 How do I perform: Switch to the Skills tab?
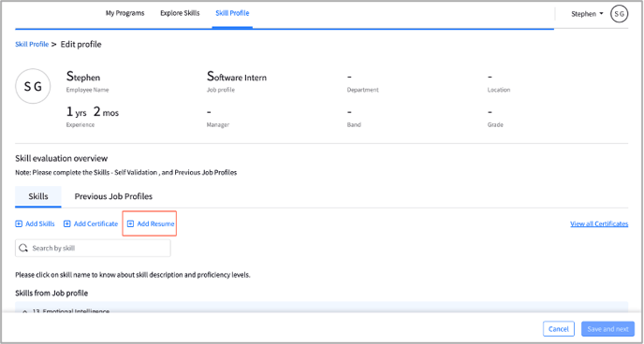pyautogui.click(x=38, y=196)
